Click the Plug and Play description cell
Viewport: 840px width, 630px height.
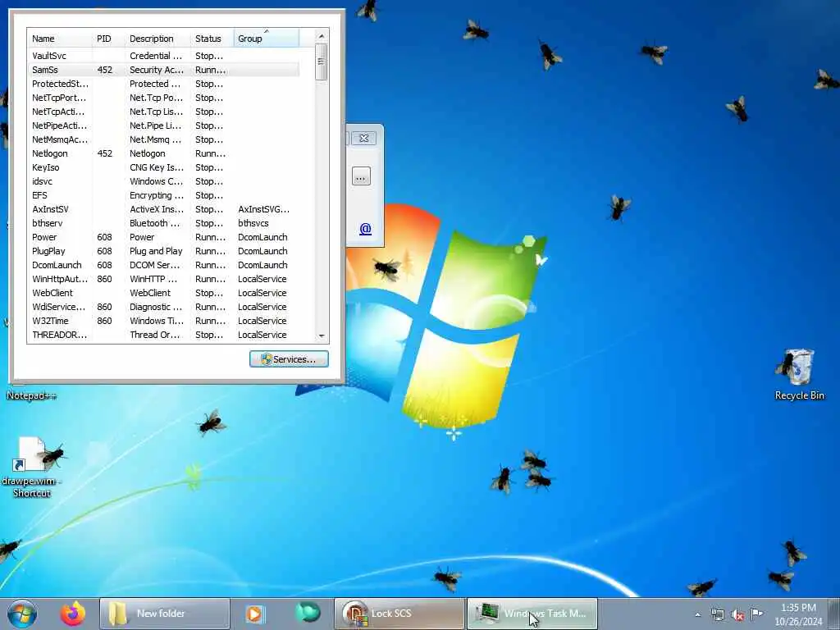(156, 251)
